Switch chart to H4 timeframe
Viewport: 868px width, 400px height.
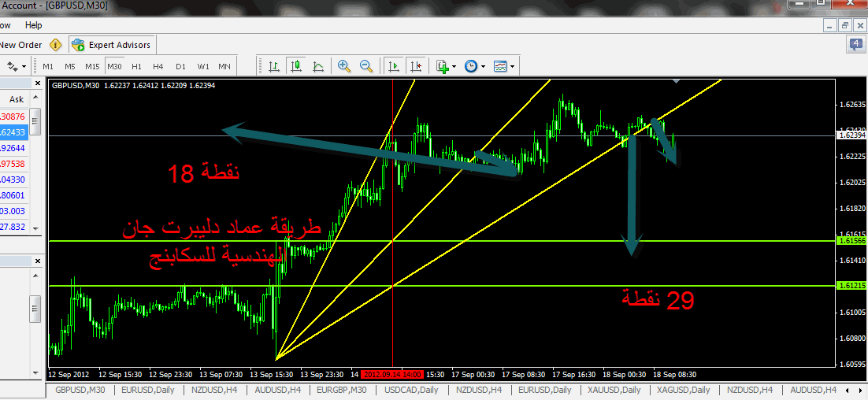[x=158, y=66]
